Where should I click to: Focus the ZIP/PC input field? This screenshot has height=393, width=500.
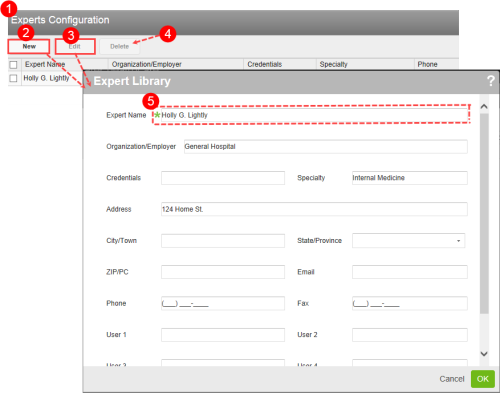pos(223,272)
